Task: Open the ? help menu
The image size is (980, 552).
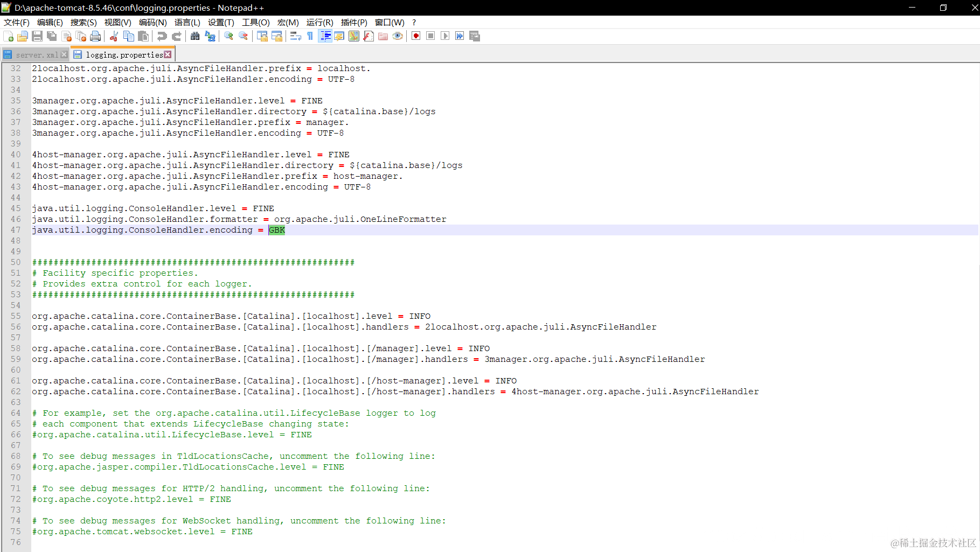Action: (x=414, y=23)
